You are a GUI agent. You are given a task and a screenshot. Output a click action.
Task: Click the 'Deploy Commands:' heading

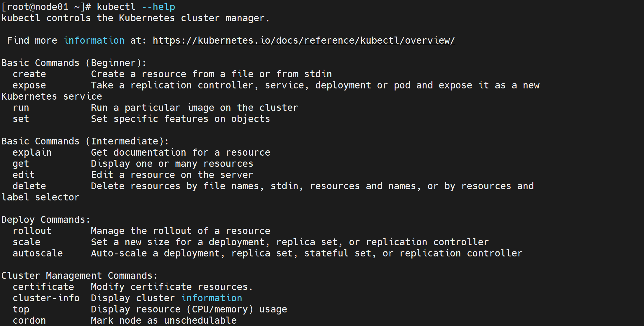tap(46, 220)
